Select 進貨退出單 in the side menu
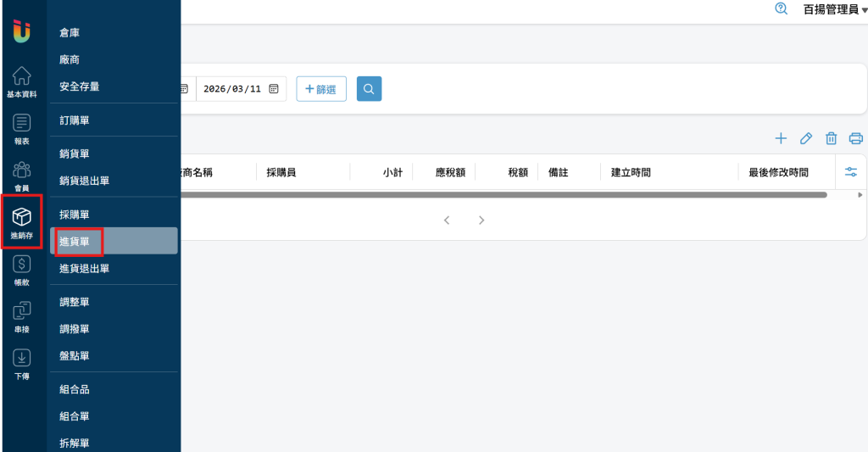This screenshot has height=452, width=868. coord(84,269)
